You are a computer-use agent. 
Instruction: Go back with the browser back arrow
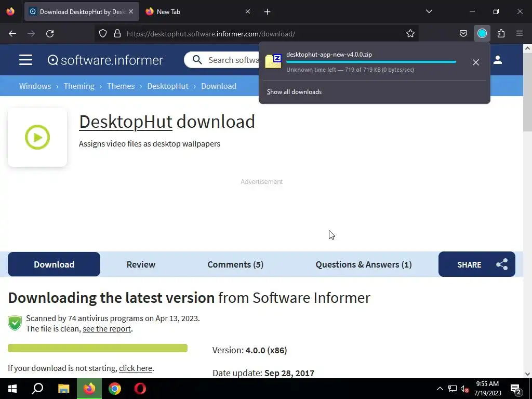pyautogui.click(x=12, y=34)
